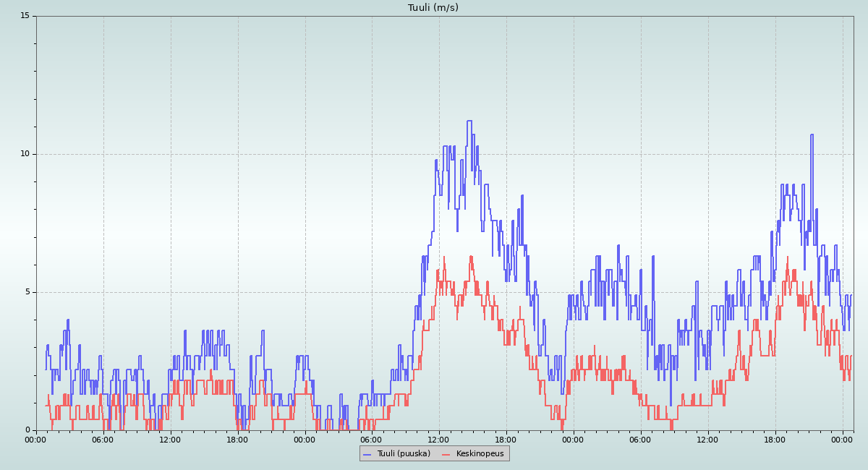Click the highest blue gust peak above 11 m/s

[x=469, y=121]
